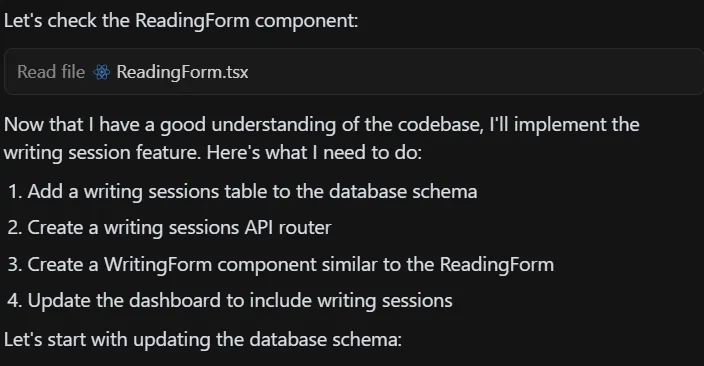This screenshot has height=366, width=704.
Task: Click the word 'ReadingForm' at the end of step 3
Action: [x=497, y=265]
